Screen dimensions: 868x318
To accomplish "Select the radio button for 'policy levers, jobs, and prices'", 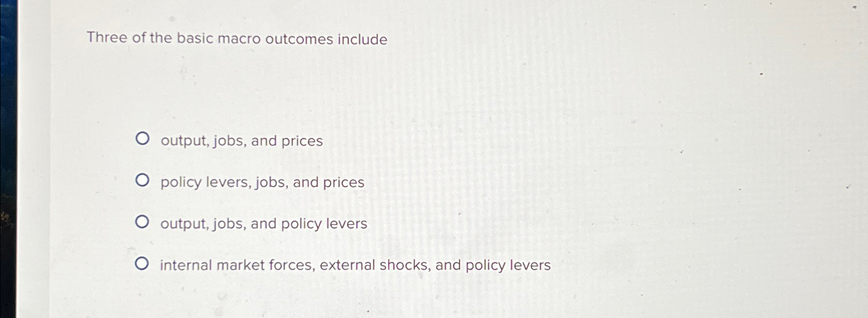I will point(143,179).
